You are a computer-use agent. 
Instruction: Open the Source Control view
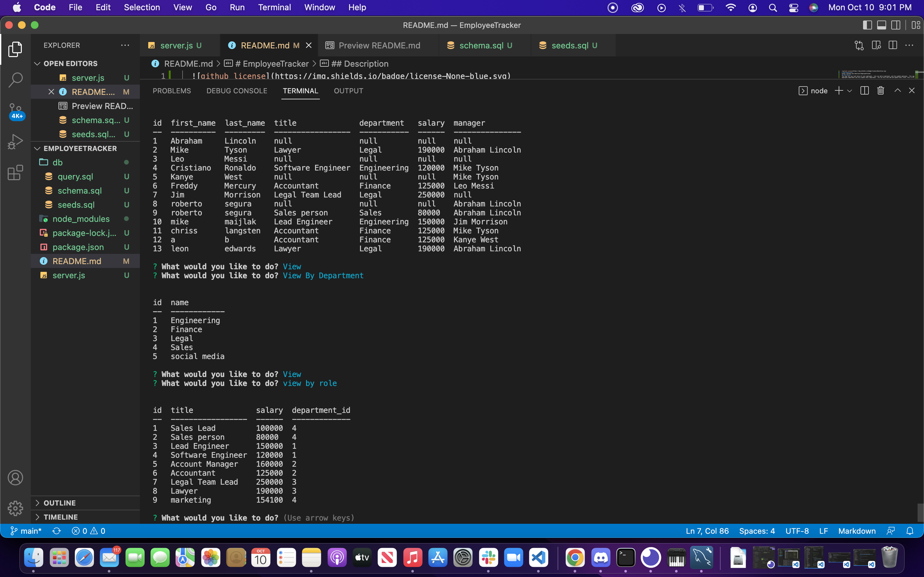coord(15,110)
